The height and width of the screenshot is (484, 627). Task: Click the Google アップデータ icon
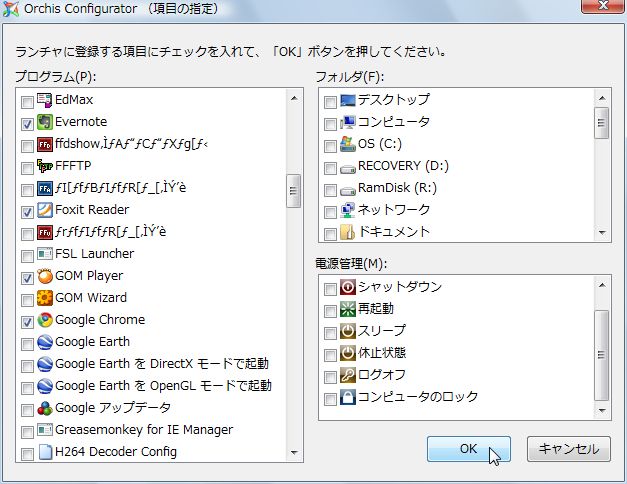44,408
